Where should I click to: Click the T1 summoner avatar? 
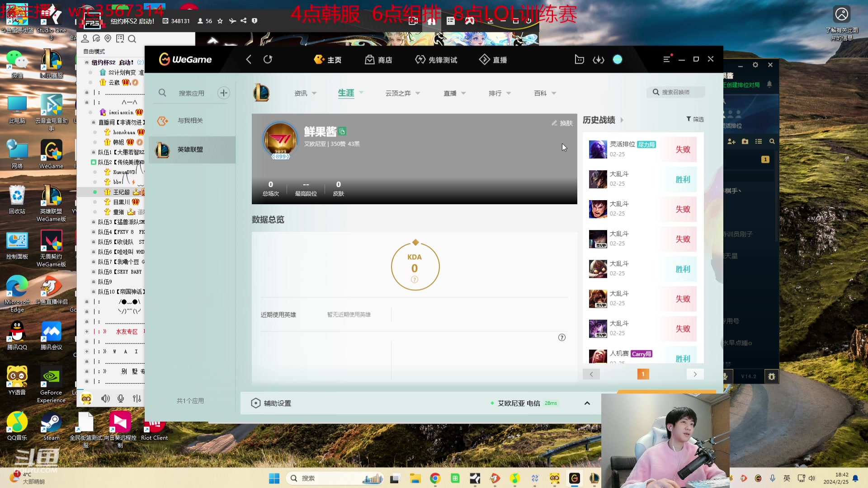[x=280, y=140]
